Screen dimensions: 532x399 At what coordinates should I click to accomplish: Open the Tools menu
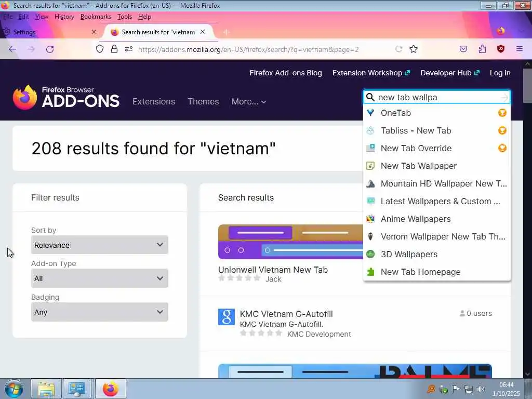coord(125,17)
